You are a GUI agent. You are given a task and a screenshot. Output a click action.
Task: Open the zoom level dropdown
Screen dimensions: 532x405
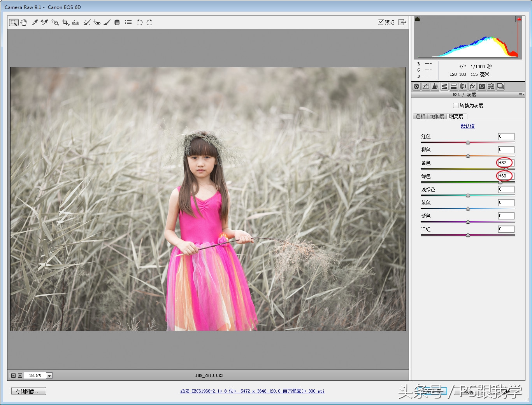coord(49,375)
